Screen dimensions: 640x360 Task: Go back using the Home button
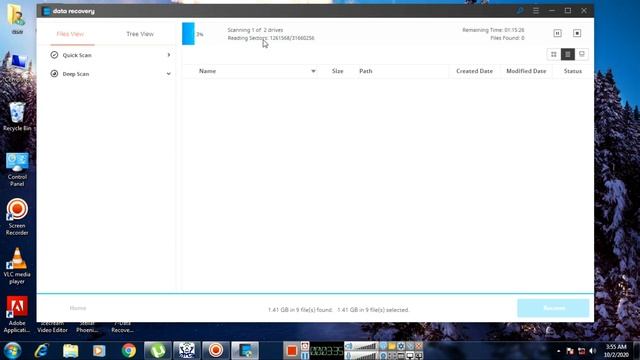point(78,308)
